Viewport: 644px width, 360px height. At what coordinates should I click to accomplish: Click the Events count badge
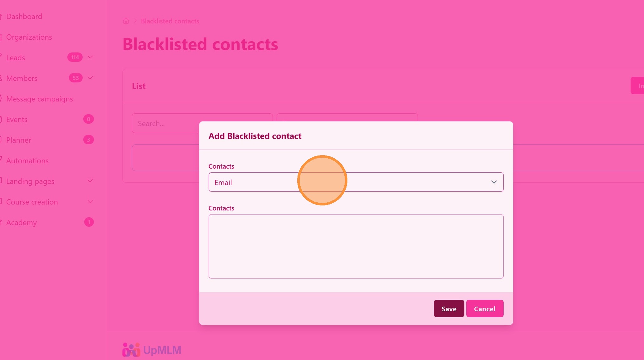89,119
